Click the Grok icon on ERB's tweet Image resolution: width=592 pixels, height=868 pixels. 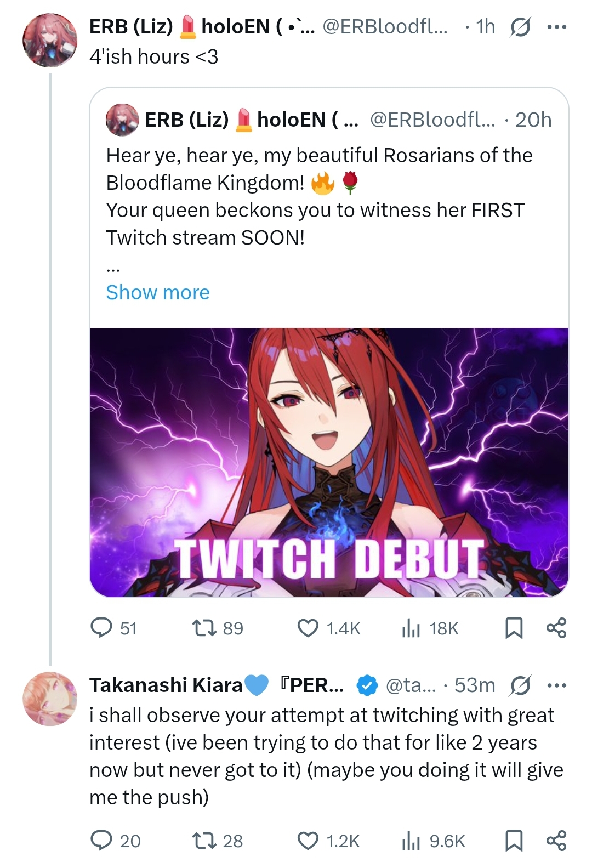click(x=520, y=26)
